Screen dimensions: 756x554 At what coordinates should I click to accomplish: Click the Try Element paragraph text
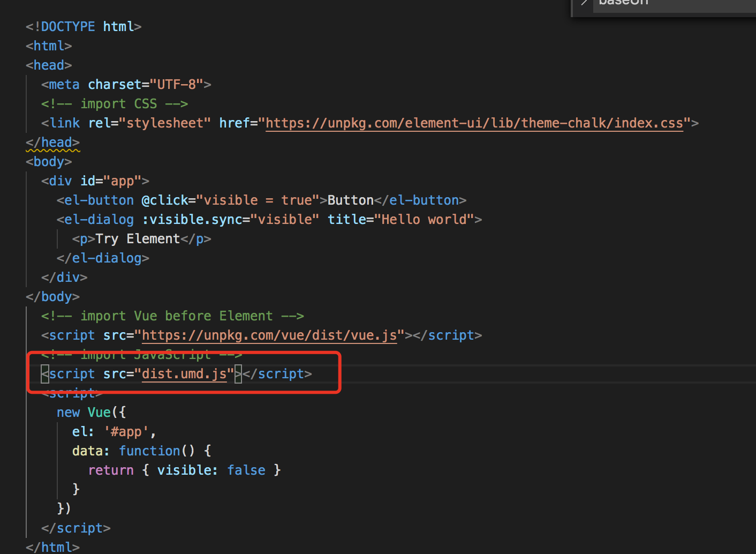[x=138, y=238]
